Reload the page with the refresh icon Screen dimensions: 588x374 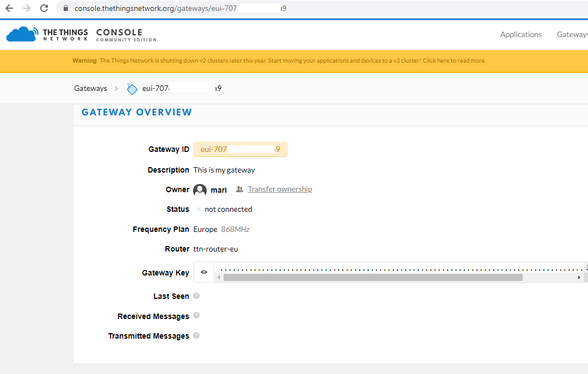pos(44,8)
